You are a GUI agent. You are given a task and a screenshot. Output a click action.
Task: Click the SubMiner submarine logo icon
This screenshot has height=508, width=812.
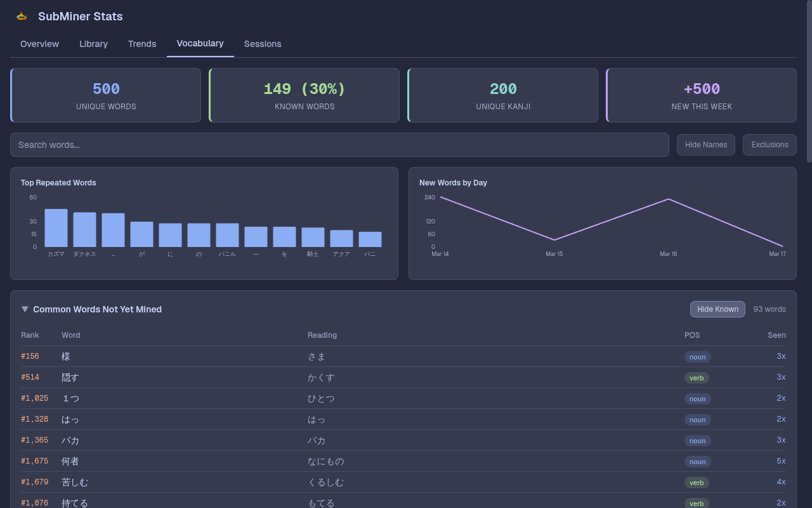(x=22, y=17)
